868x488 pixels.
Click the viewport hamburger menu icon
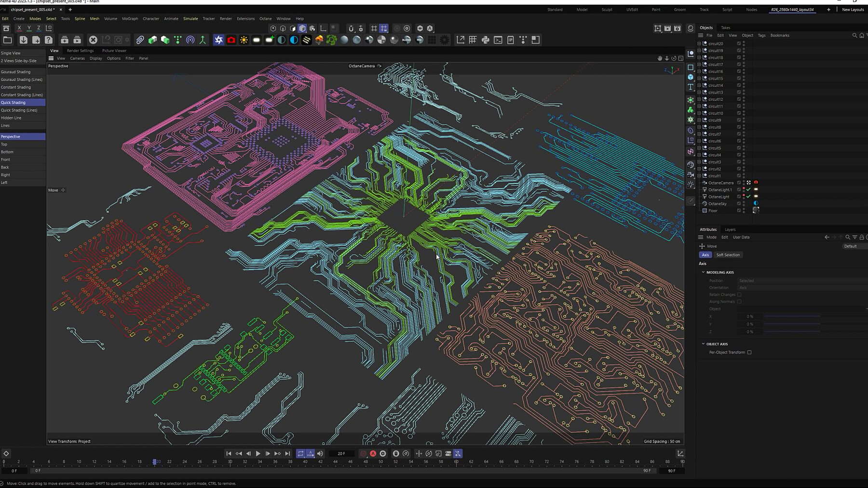[x=51, y=58]
